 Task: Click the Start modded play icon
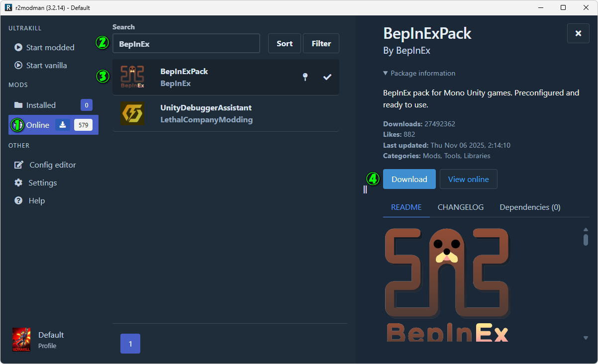18,47
